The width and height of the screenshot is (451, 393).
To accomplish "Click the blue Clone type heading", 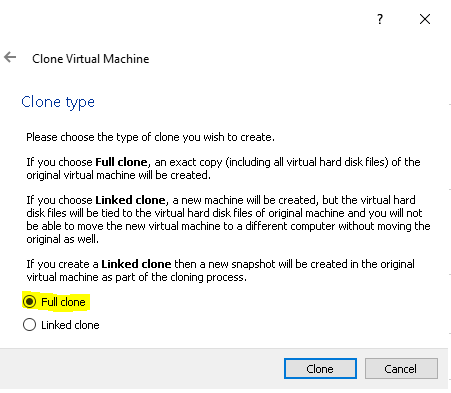I will pos(58,102).
